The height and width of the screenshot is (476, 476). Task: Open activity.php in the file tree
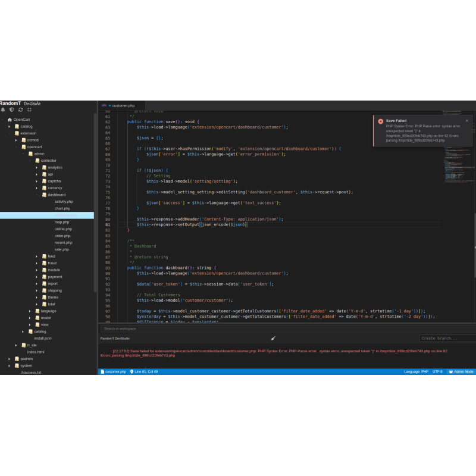tap(64, 202)
